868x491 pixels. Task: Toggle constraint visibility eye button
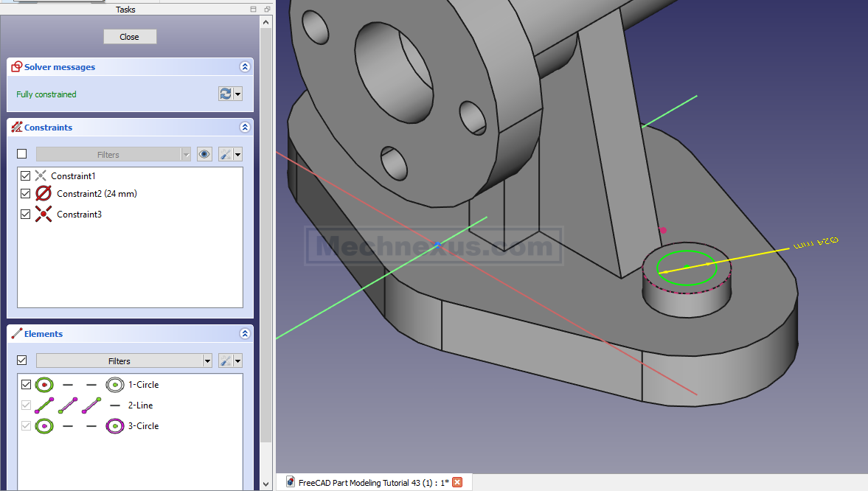[x=204, y=154]
